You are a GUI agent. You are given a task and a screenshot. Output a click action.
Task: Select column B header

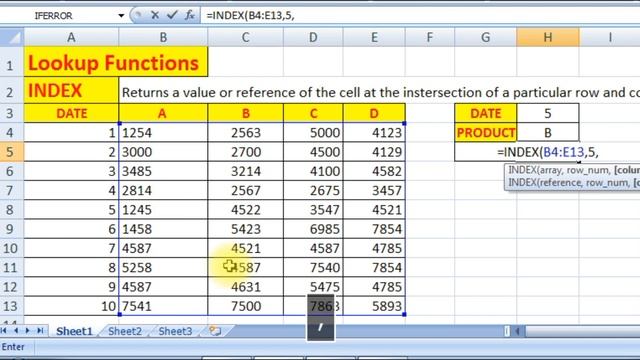pyautogui.click(x=163, y=38)
